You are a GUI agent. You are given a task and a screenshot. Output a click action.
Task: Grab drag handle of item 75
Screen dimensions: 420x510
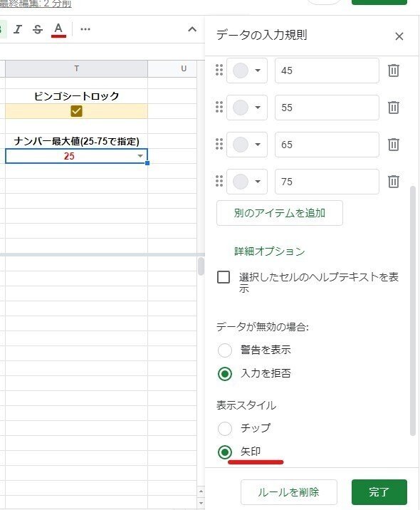point(219,182)
